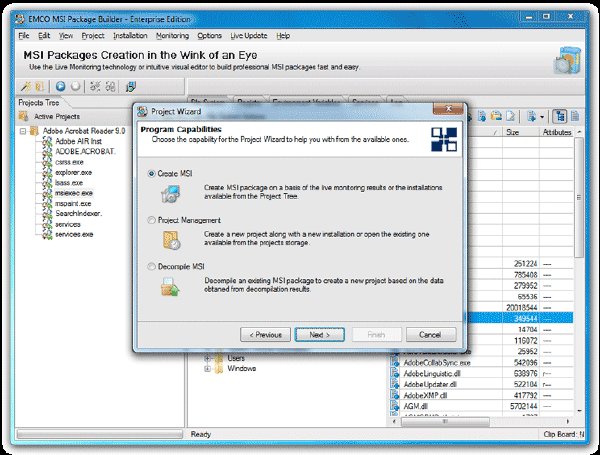Screen dimensions: 600x455
Task: Click the Decompile MSI option image
Action: (170, 287)
